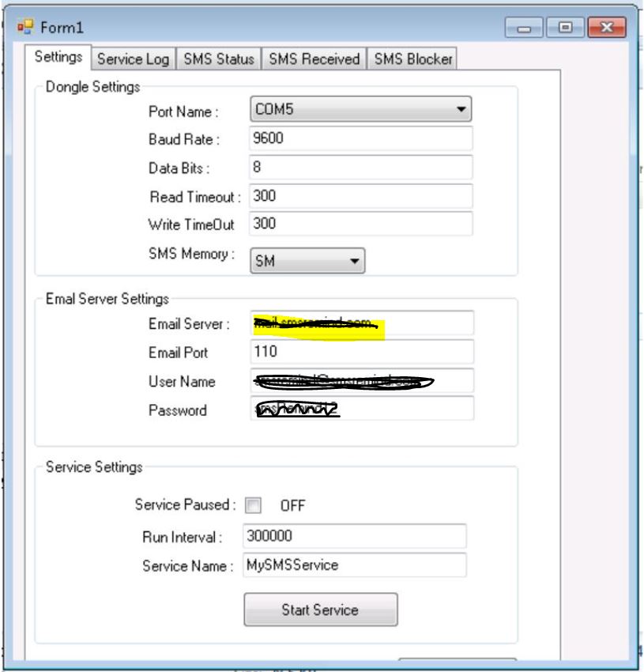Click the Baud Rate field
The width and height of the screenshot is (644, 672).
(x=360, y=138)
